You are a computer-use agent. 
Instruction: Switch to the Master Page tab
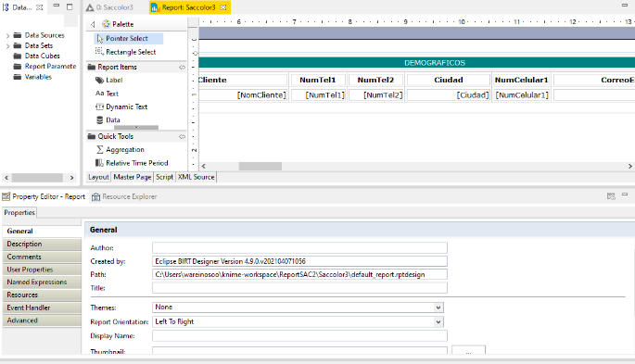(x=132, y=177)
